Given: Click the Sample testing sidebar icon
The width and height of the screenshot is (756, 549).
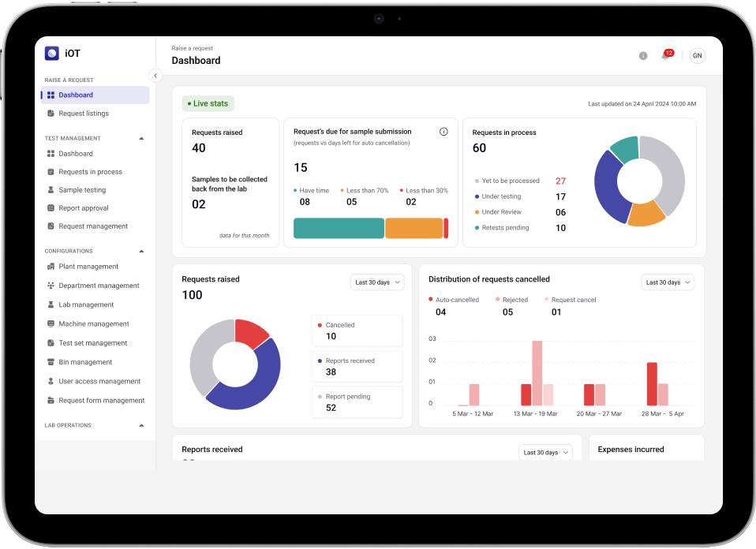Looking at the screenshot, I should click(51, 190).
